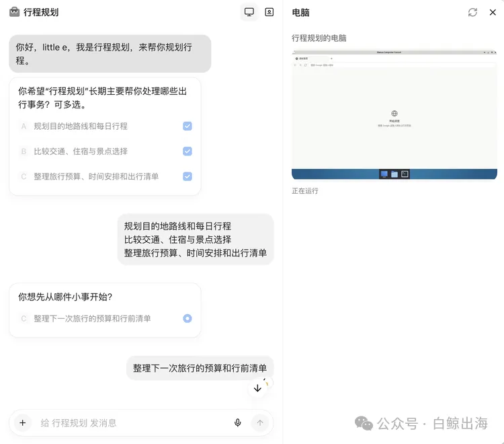Click option label A 规划目的地路线和每日行程
The image size is (504, 444).
coord(81,126)
